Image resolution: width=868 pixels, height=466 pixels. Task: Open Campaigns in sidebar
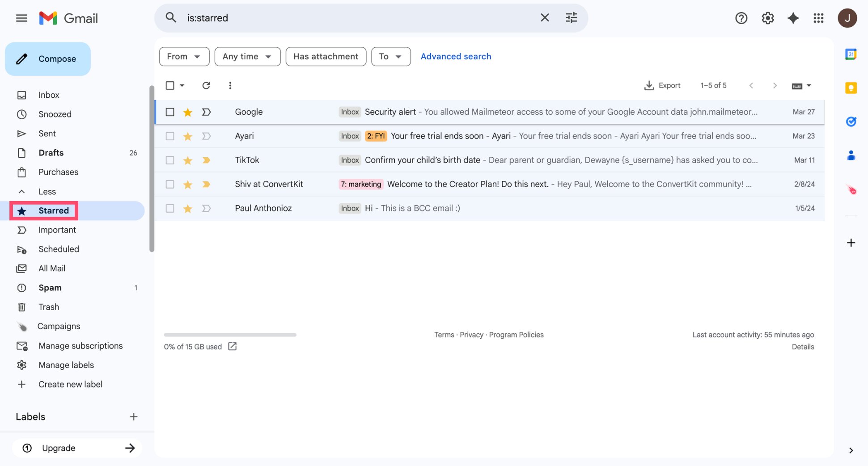coord(59,327)
